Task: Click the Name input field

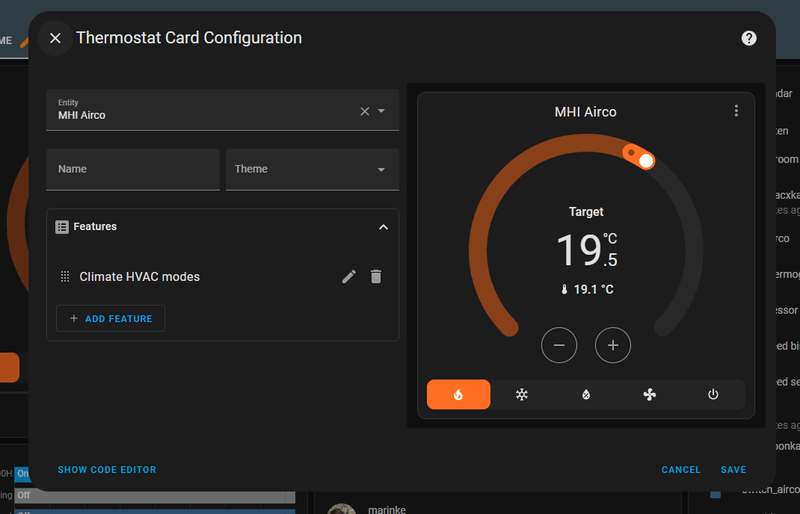Action: point(133,169)
